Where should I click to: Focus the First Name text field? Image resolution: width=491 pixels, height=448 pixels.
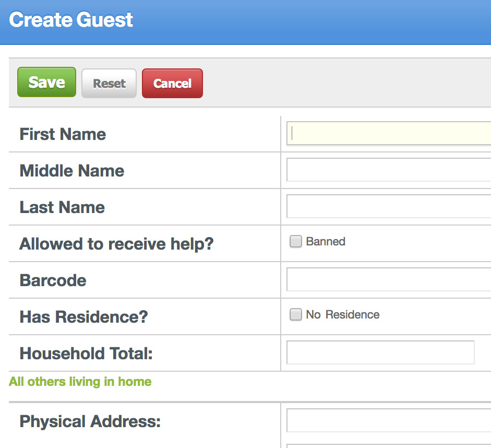coord(389,134)
